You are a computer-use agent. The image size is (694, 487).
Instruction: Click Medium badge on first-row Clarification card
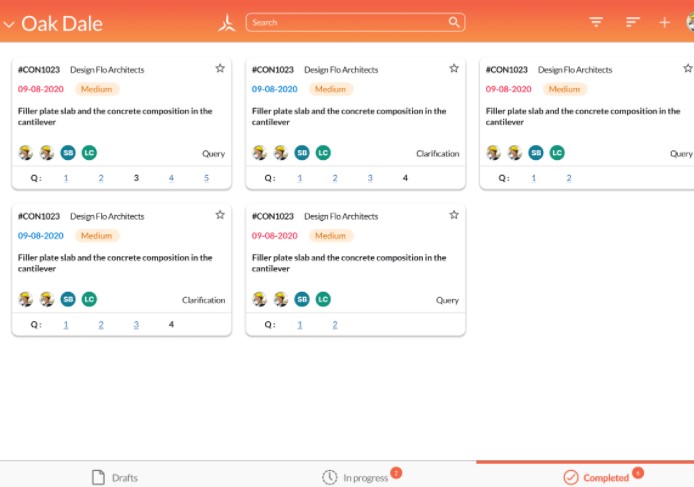(x=331, y=89)
